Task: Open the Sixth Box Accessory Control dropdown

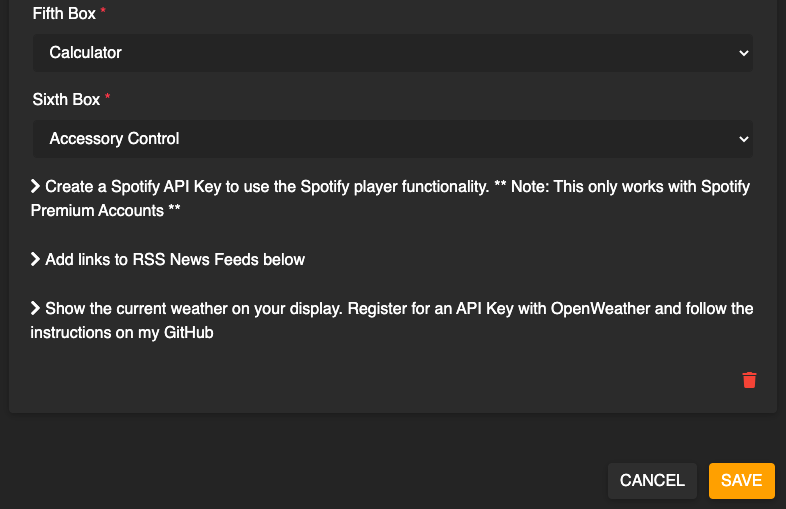Action: pyautogui.click(x=392, y=139)
